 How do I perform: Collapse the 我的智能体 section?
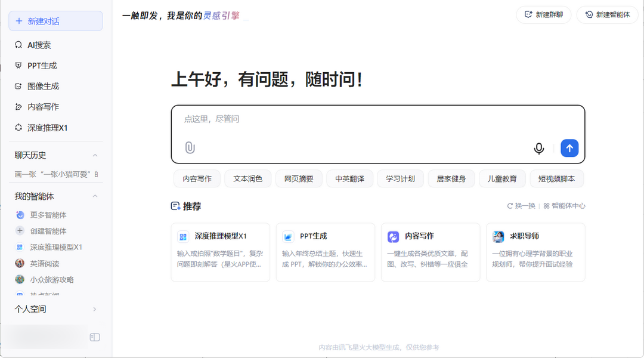point(95,196)
